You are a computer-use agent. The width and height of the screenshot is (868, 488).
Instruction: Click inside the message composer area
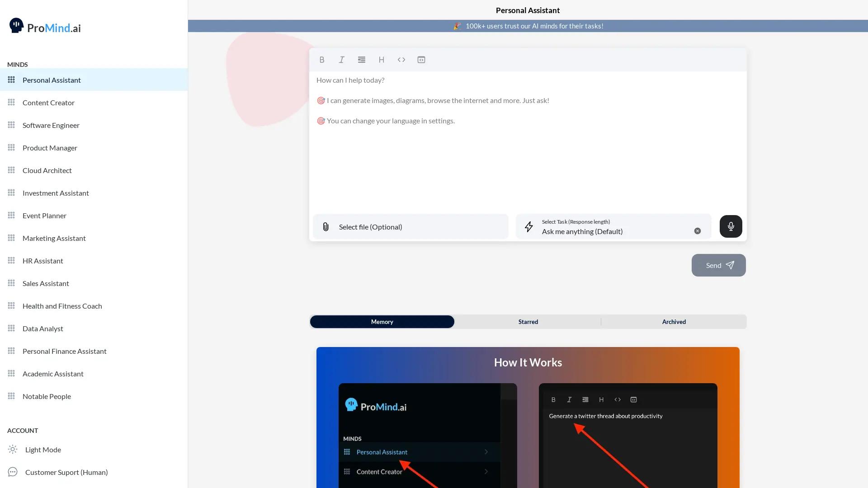[524, 158]
